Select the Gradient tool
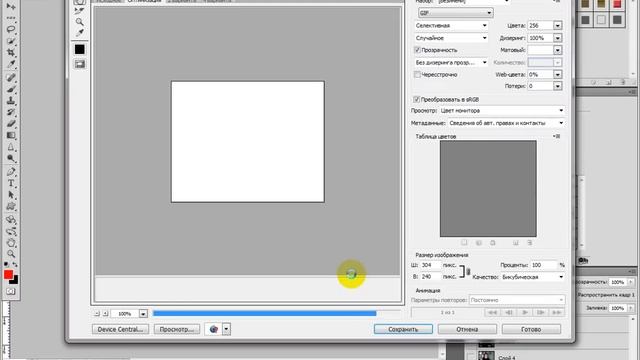Image resolution: width=640 pixels, height=360 pixels. [x=11, y=135]
